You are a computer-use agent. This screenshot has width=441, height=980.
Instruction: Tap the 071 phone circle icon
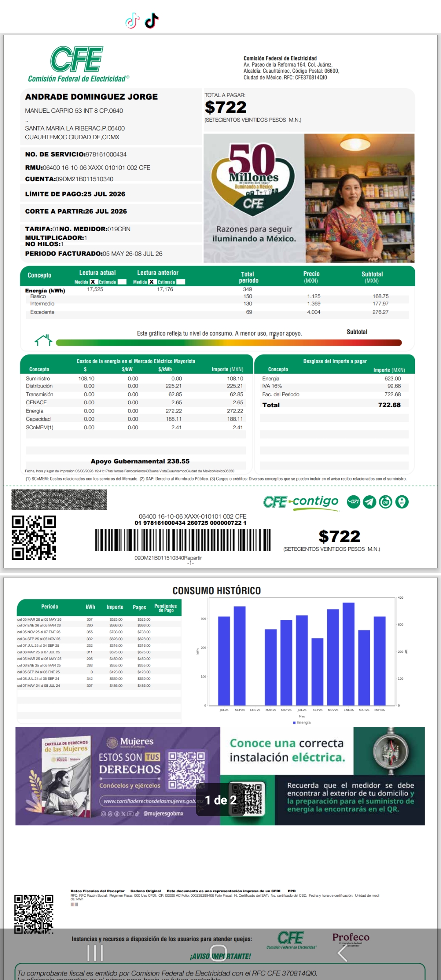(354, 501)
